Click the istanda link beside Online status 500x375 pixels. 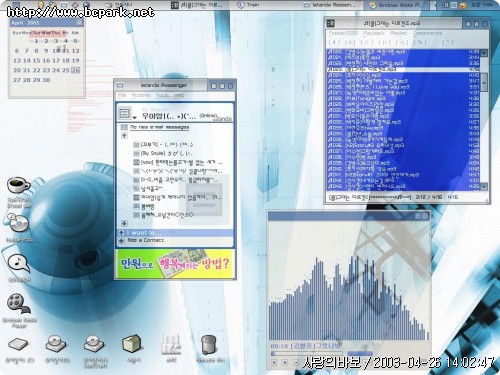(x=222, y=118)
